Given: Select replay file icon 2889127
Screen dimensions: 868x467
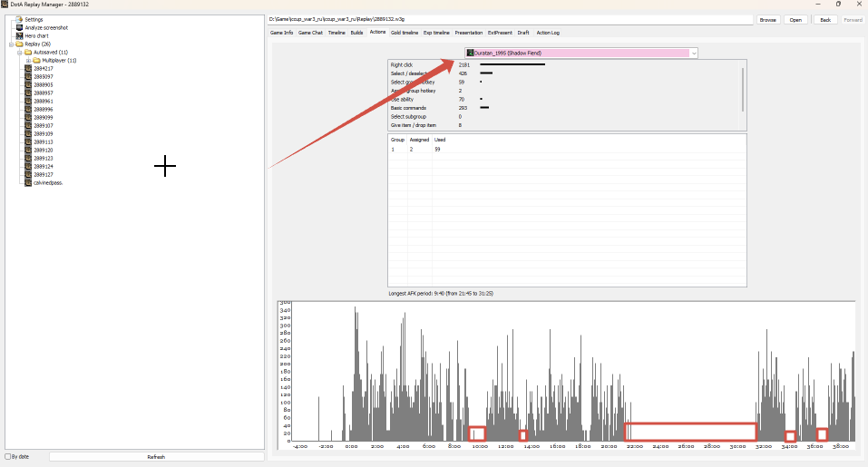Looking at the screenshot, I should pyautogui.click(x=28, y=175).
